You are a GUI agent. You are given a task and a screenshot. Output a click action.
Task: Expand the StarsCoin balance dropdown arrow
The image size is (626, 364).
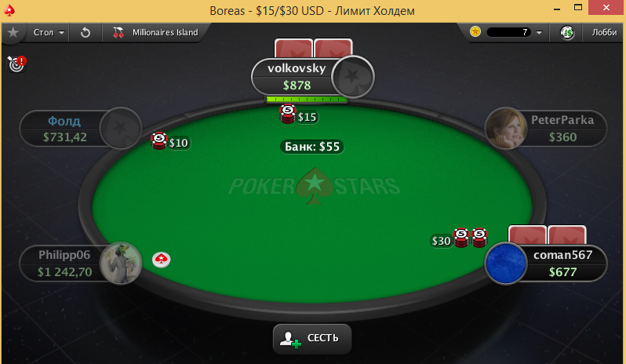pos(539,32)
